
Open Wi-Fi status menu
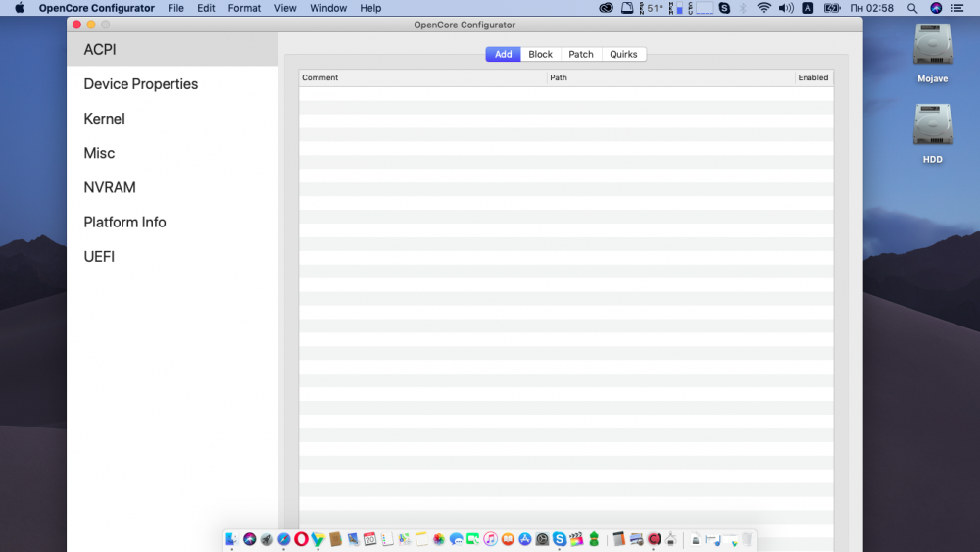tap(763, 8)
